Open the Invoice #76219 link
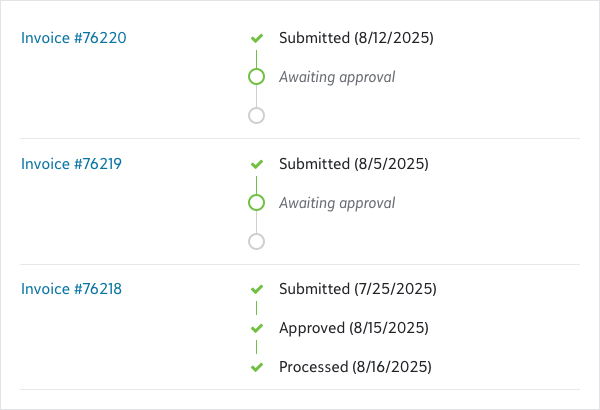The image size is (600, 410). [72, 164]
